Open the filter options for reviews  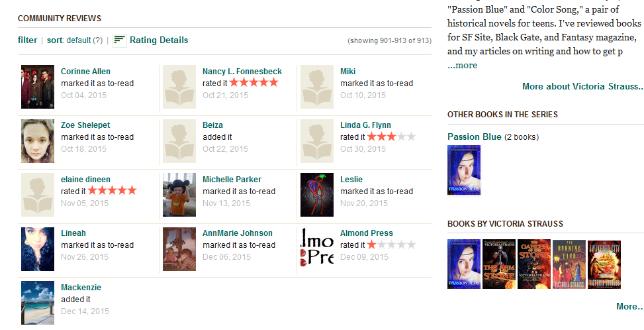click(x=27, y=40)
